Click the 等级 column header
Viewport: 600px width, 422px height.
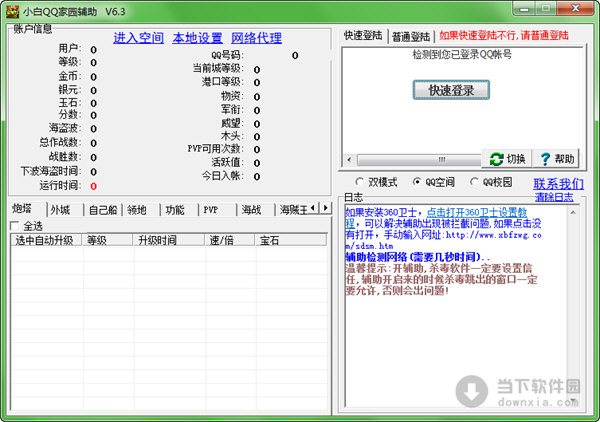click(108, 240)
